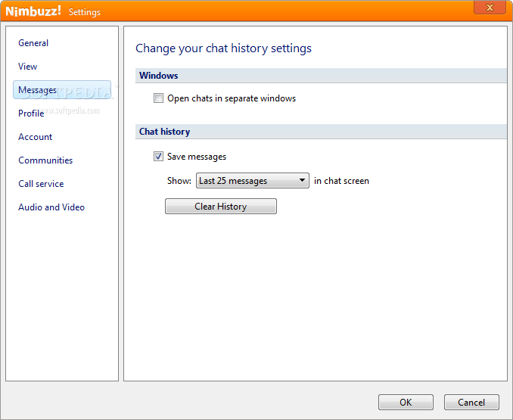Expand the Last 25 messages dropdown

pos(252,181)
